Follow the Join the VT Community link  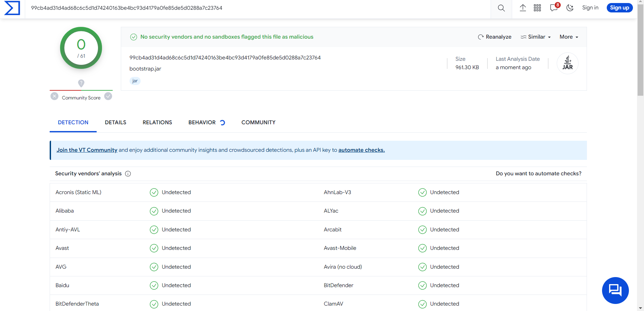pos(87,150)
